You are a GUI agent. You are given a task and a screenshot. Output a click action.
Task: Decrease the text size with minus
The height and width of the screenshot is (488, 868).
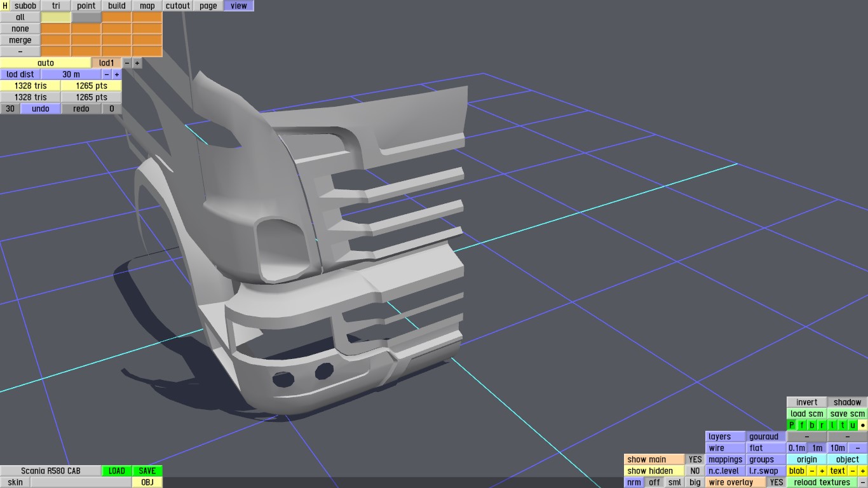853,471
